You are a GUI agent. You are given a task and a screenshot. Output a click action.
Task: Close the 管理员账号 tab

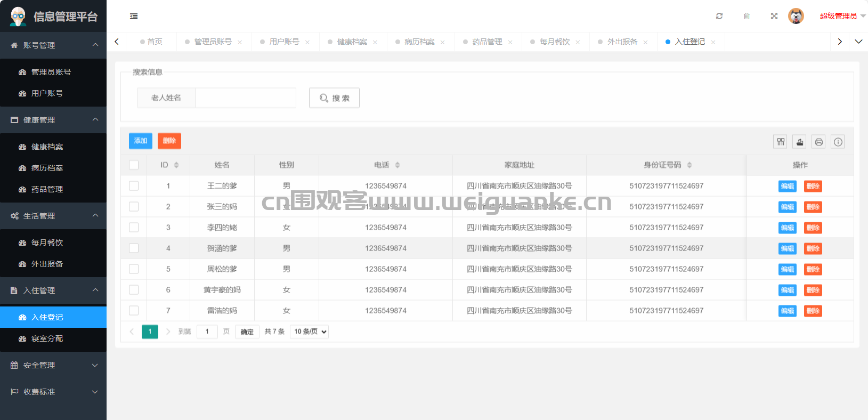(240, 42)
